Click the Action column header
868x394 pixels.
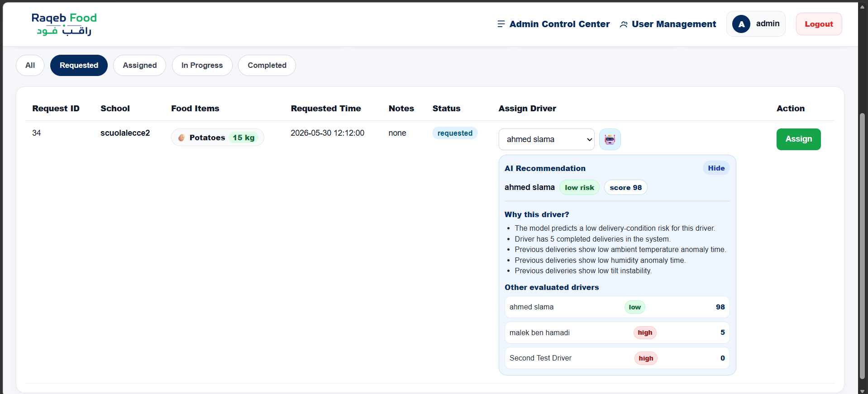pos(791,109)
